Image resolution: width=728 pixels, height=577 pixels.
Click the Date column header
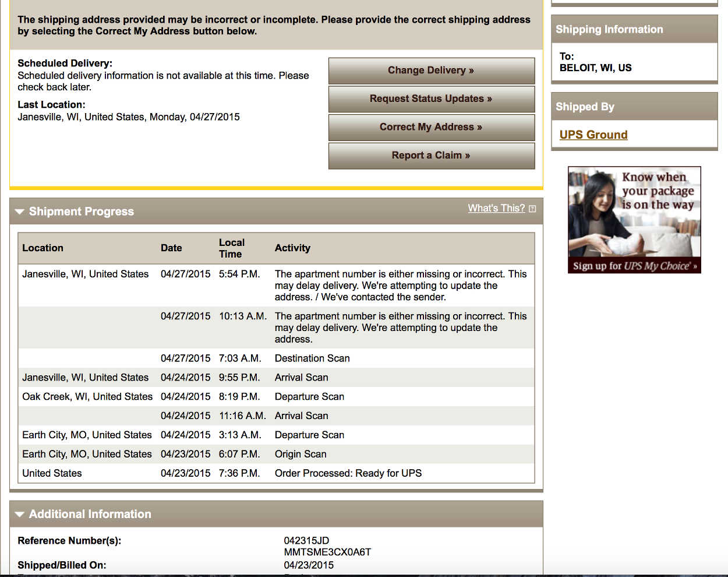coord(171,248)
